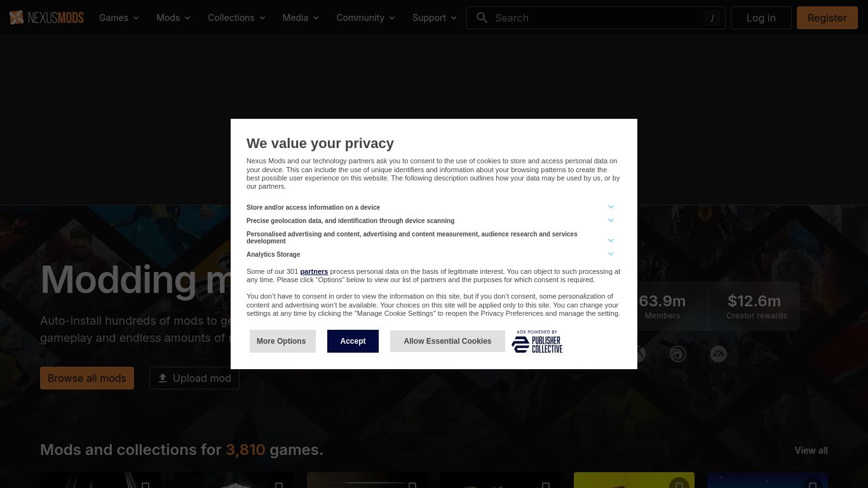The height and width of the screenshot is (488, 868).
Task: Expand Analytics Storage section
Action: 611,254
